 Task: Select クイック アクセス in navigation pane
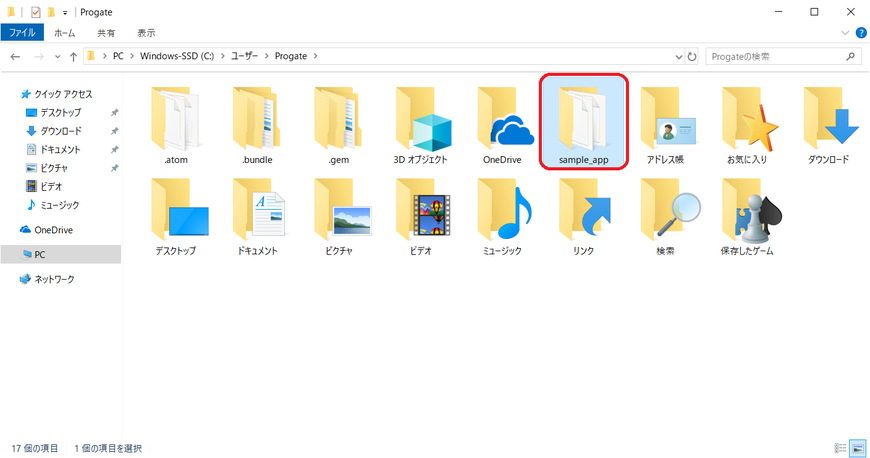pos(56,94)
